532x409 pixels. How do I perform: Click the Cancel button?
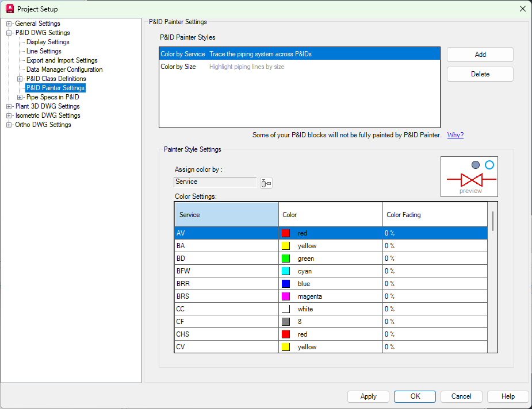click(x=461, y=396)
